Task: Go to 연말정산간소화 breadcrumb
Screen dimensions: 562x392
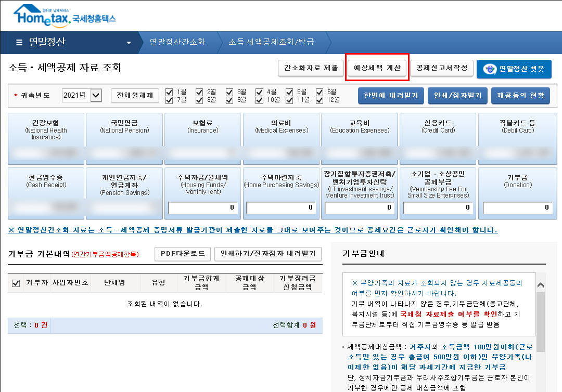Action: point(177,42)
